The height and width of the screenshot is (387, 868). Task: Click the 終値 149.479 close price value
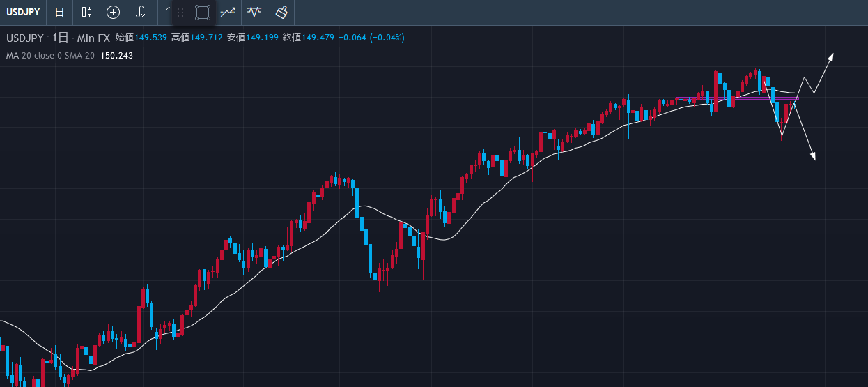click(317, 38)
